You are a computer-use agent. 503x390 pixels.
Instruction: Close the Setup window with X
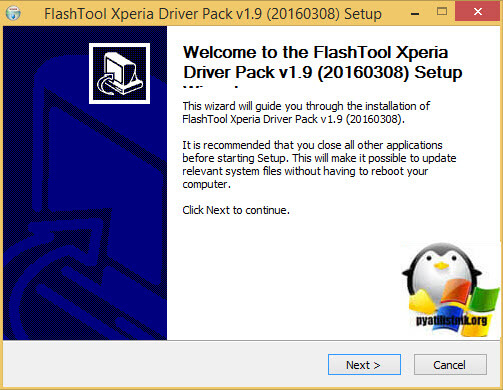(x=478, y=12)
